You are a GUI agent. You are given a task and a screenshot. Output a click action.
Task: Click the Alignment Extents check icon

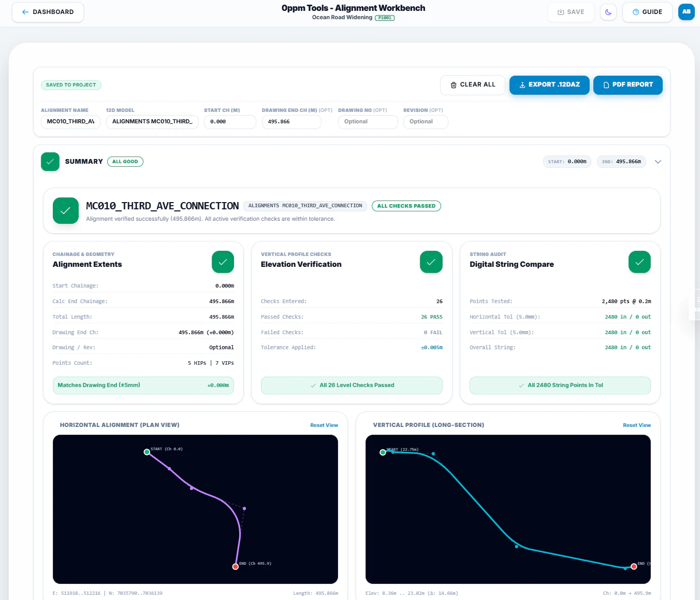pyautogui.click(x=223, y=262)
